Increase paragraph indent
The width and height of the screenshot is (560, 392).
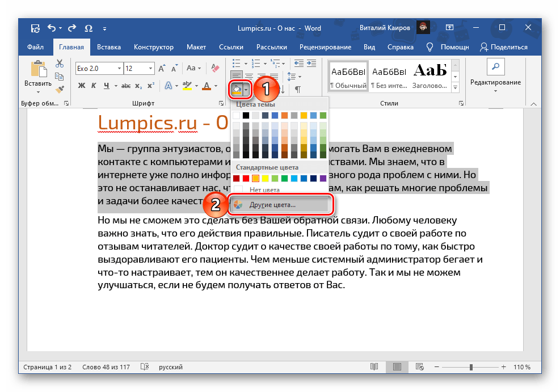pos(312,63)
